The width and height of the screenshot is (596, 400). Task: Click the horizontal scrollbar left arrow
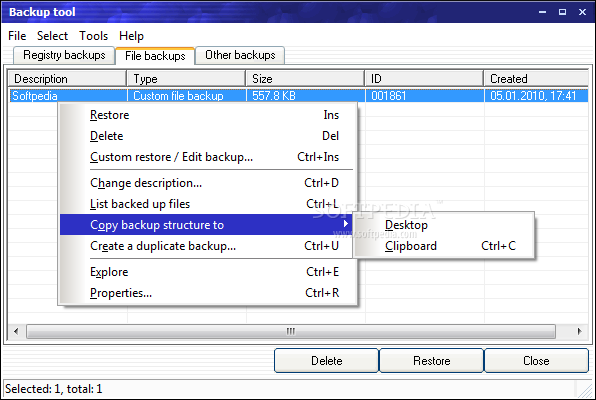[x=16, y=331]
